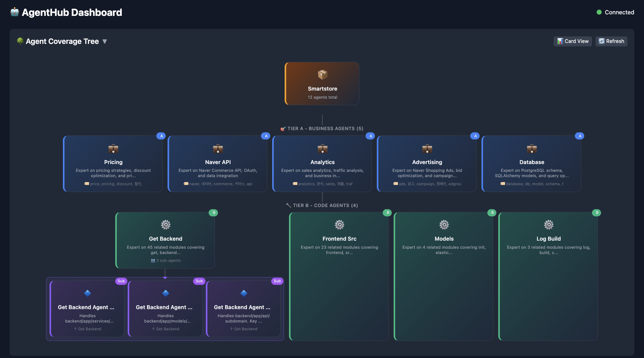Screen dimensions: 644x358
Task: Select the gear icon on the Log Build card
Action: coord(548,225)
